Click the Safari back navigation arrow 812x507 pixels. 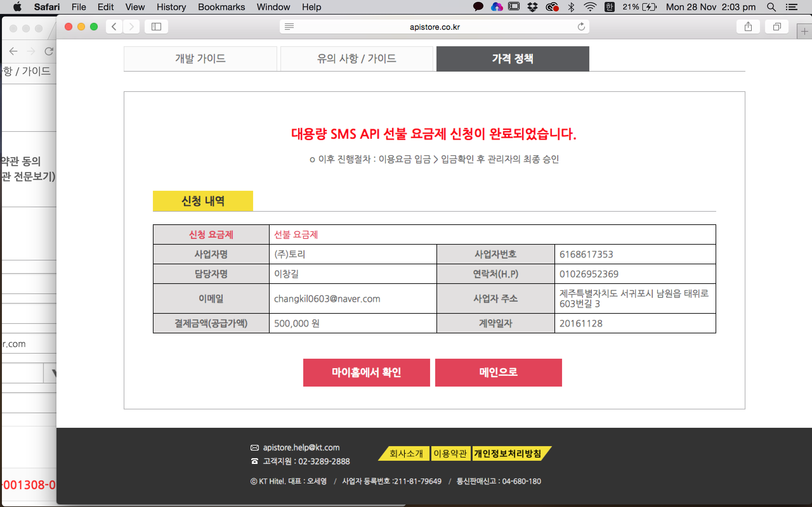coord(114,27)
